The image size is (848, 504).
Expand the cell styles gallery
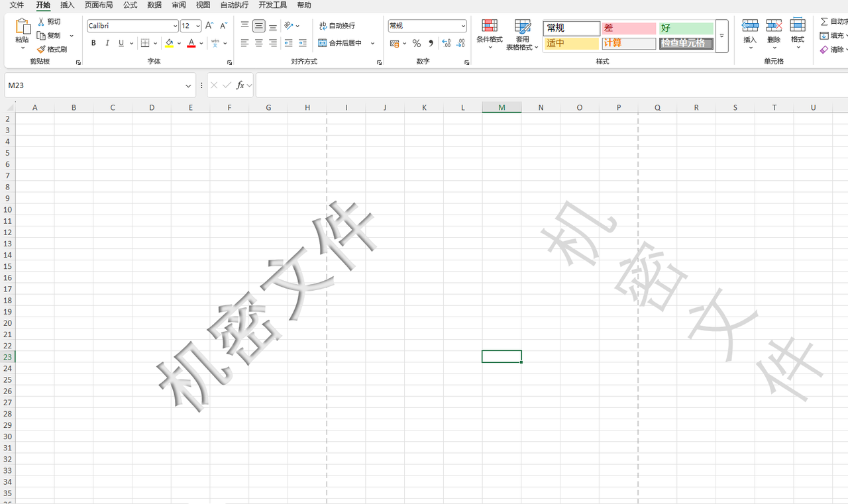[721, 36]
